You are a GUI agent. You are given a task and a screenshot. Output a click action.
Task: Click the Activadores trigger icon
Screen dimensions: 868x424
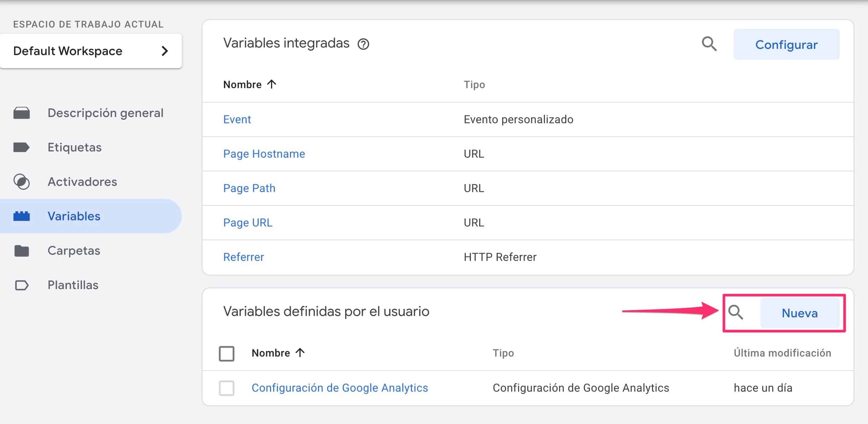pyautogui.click(x=22, y=182)
